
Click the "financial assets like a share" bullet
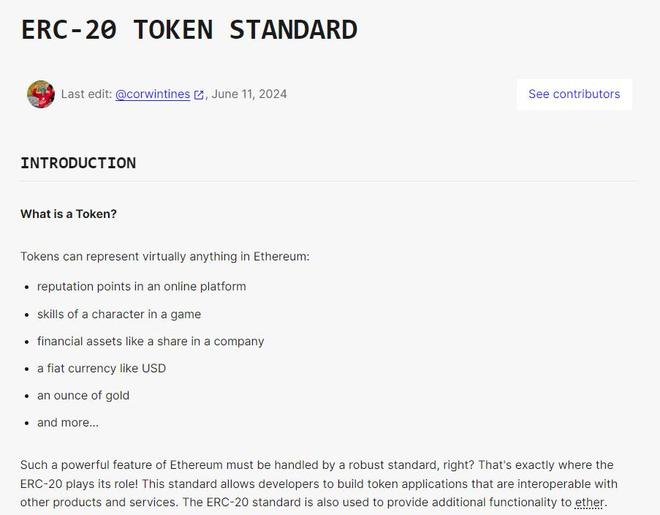(150, 341)
